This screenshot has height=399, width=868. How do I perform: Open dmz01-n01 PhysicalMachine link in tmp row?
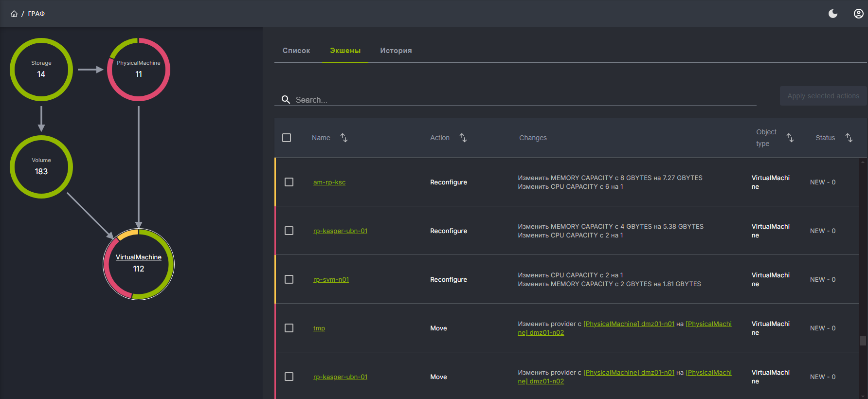pos(629,324)
